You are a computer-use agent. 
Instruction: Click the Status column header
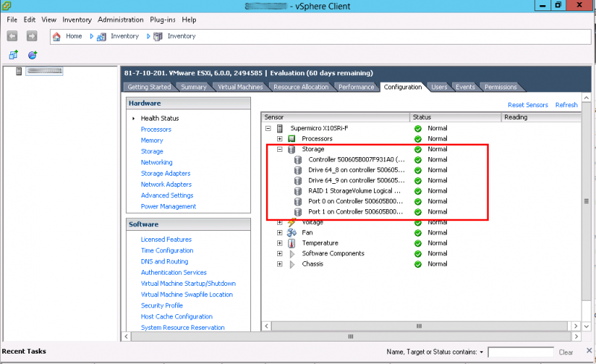point(455,117)
